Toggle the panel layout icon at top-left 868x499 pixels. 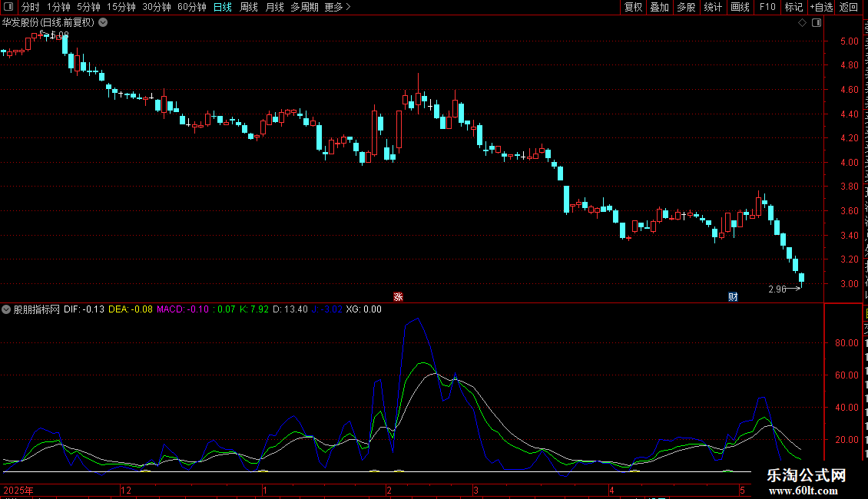[8, 7]
